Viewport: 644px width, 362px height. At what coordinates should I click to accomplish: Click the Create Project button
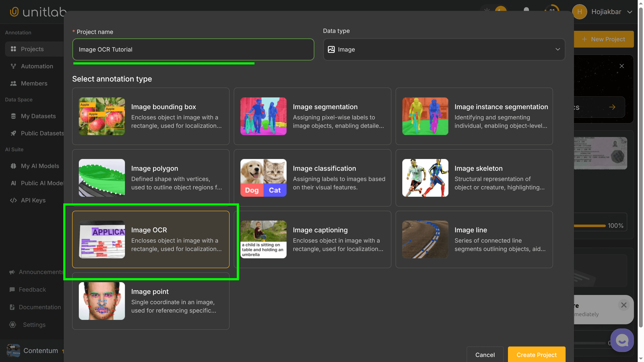point(536,355)
